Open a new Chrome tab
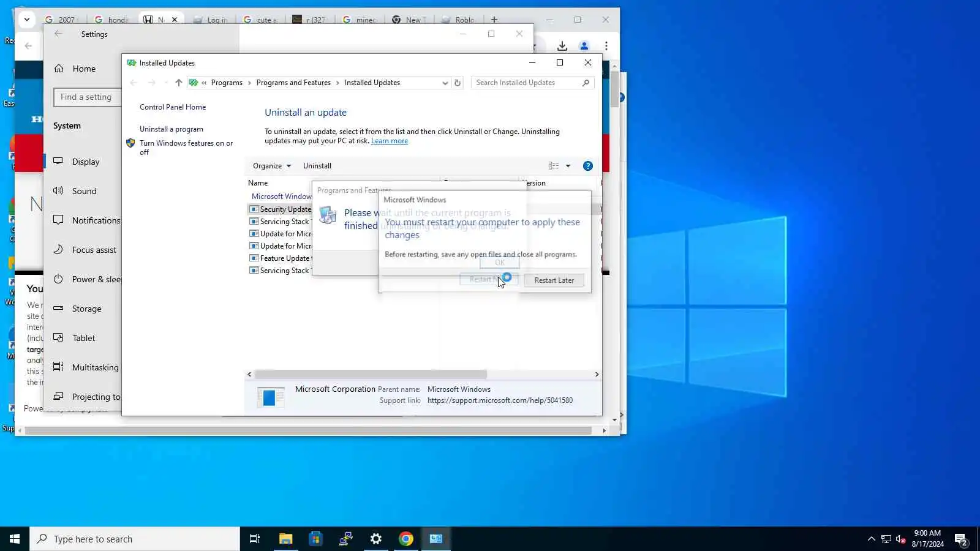Image resolution: width=980 pixels, height=551 pixels. coord(494,20)
